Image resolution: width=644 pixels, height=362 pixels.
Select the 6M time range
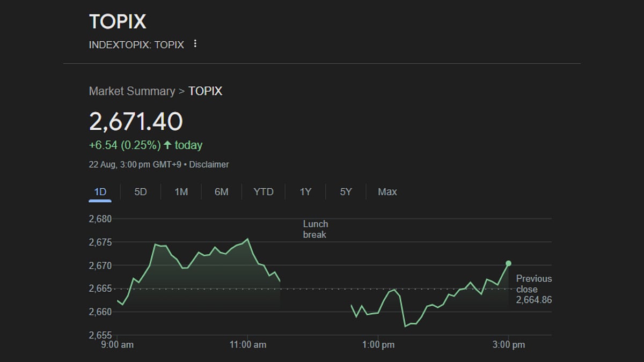(222, 192)
